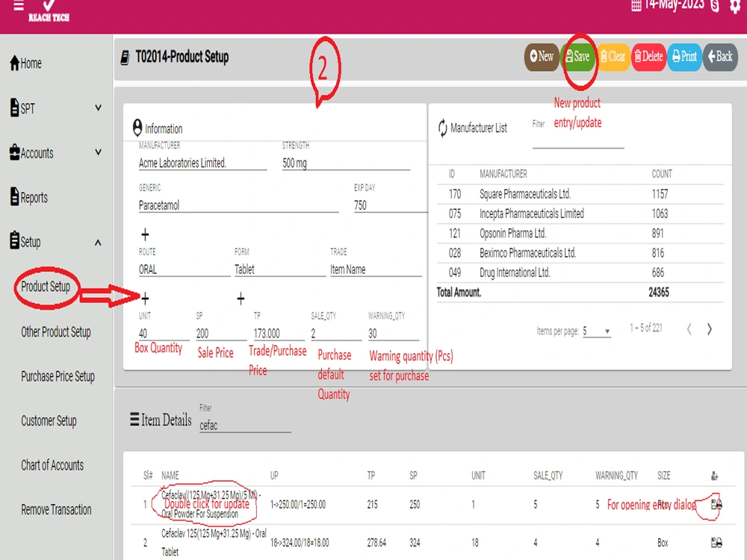Click the SP field showing 200

coord(221,333)
